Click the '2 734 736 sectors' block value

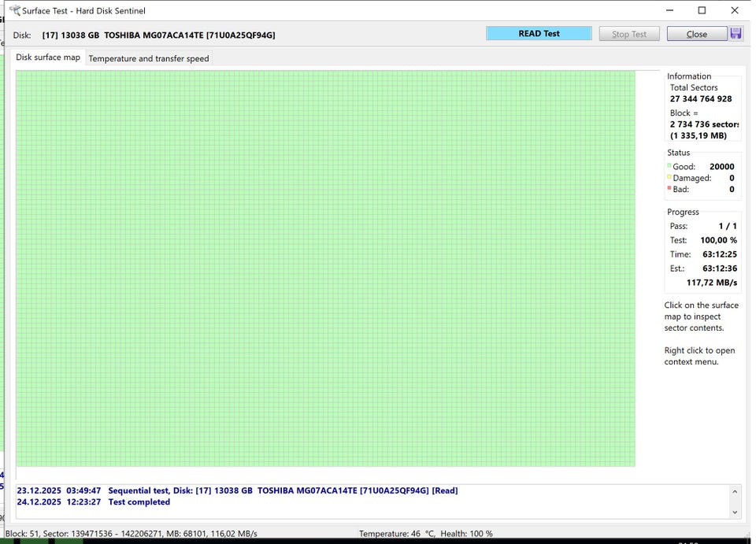[704, 124]
